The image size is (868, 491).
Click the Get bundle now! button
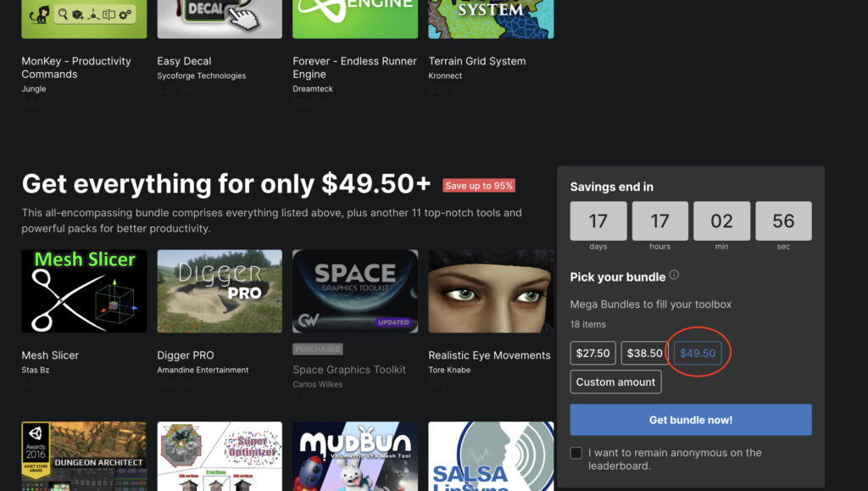coord(691,420)
